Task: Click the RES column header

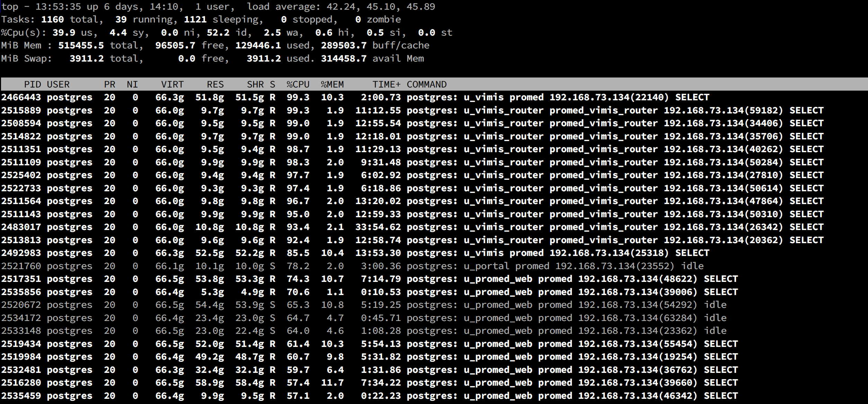Action: (x=215, y=84)
